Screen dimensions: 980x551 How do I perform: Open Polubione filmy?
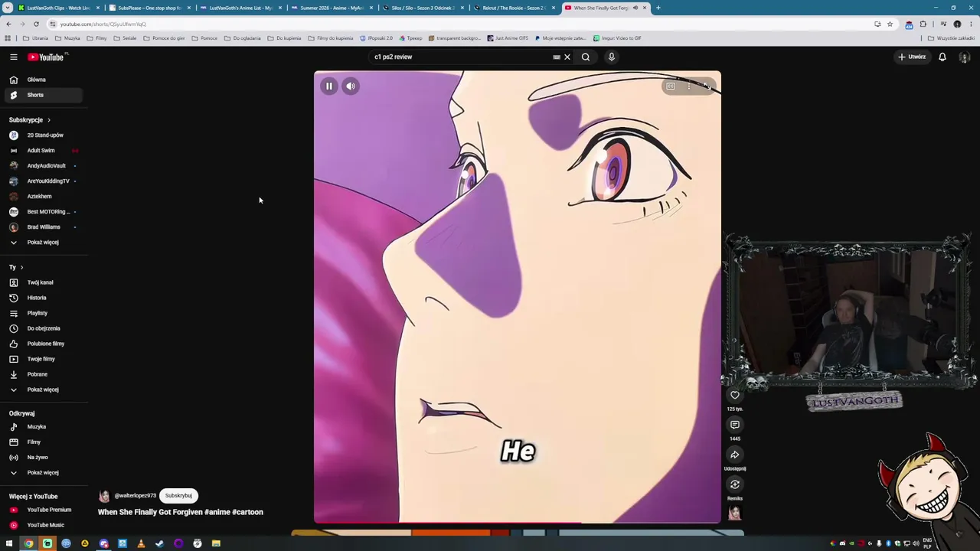pyautogui.click(x=43, y=344)
